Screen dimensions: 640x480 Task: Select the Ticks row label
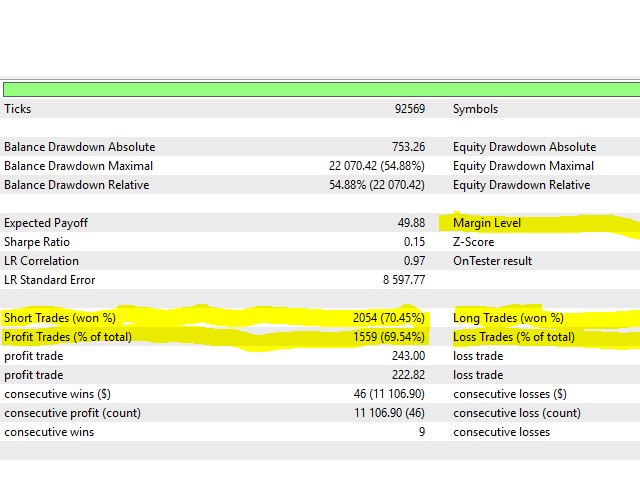pos(18,109)
